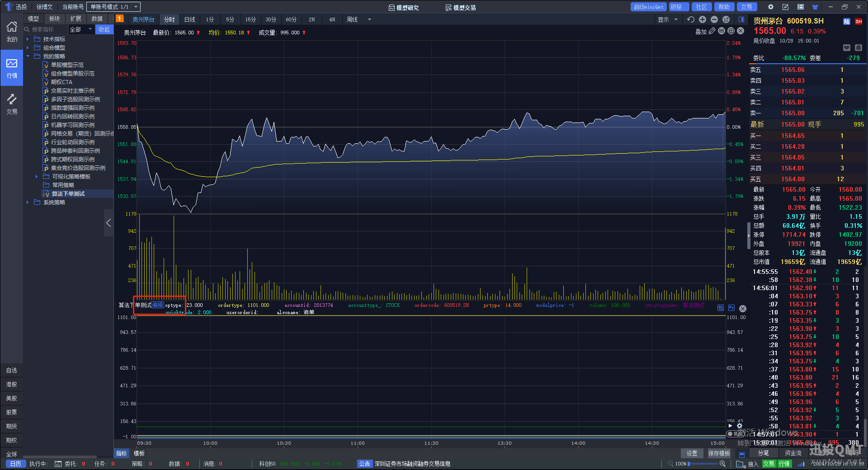This screenshot has height=470, width=868.
Task: Click the 陆 badge next to stock code
Action: [847, 22]
